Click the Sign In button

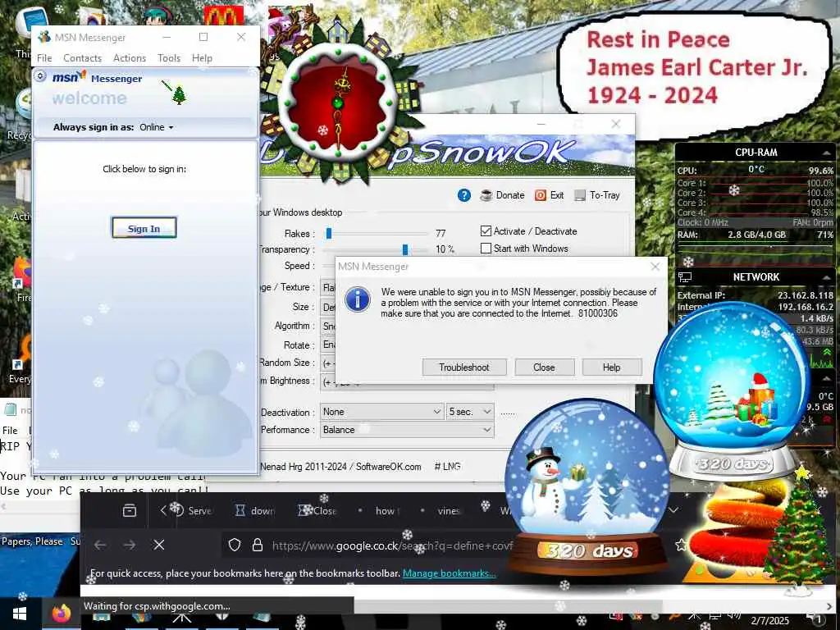(x=144, y=228)
